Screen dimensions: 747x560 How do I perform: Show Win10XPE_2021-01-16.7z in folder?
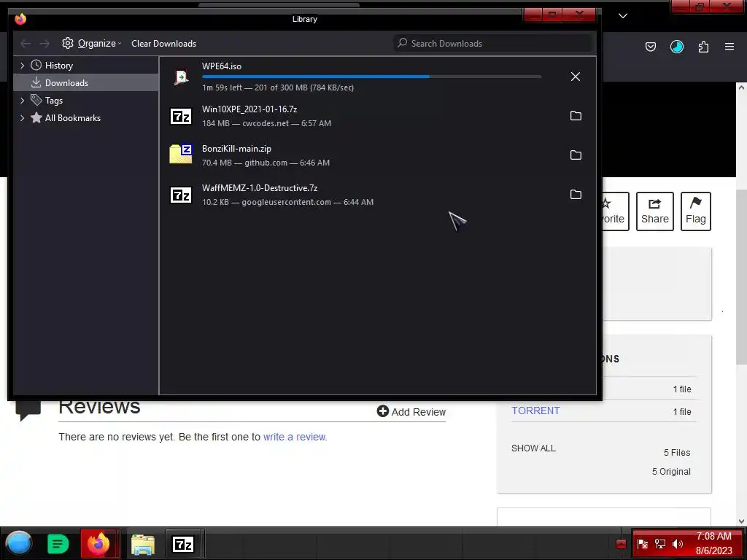coord(576,116)
